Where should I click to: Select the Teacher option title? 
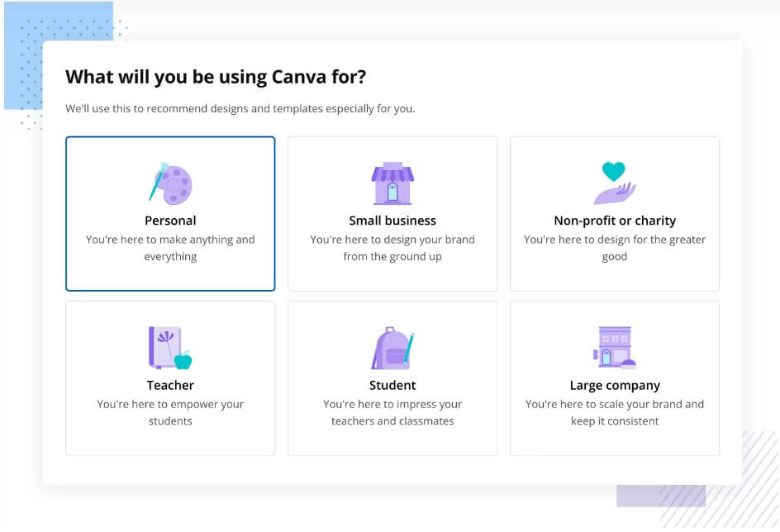pos(170,385)
